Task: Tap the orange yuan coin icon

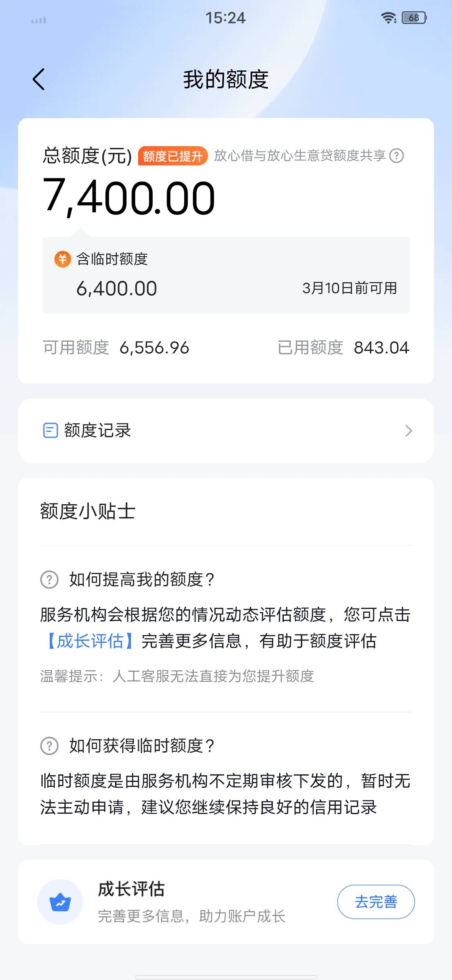Action: coord(62,259)
